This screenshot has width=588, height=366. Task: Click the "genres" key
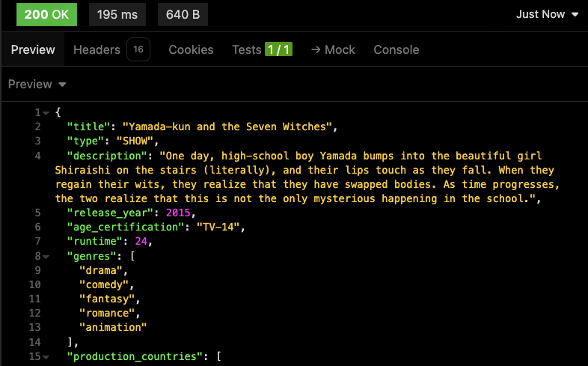pyautogui.click(x=91, y=256)
